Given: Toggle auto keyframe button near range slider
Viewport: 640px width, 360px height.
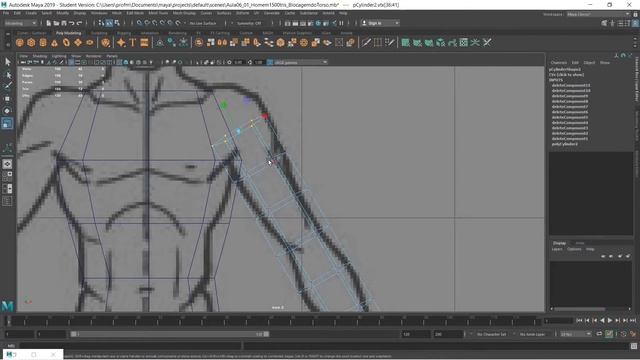Looking at the screenshot, I should (x=609, y=334).
